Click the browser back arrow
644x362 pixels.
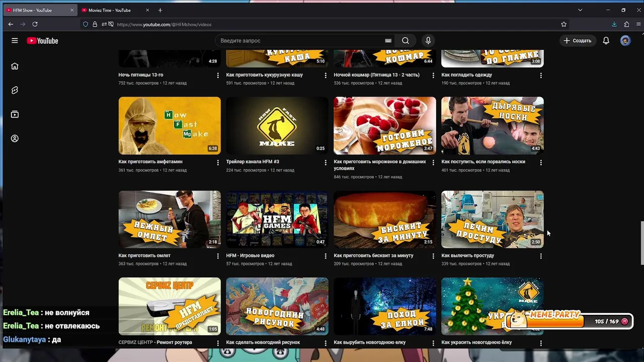[x=11, y=24]
